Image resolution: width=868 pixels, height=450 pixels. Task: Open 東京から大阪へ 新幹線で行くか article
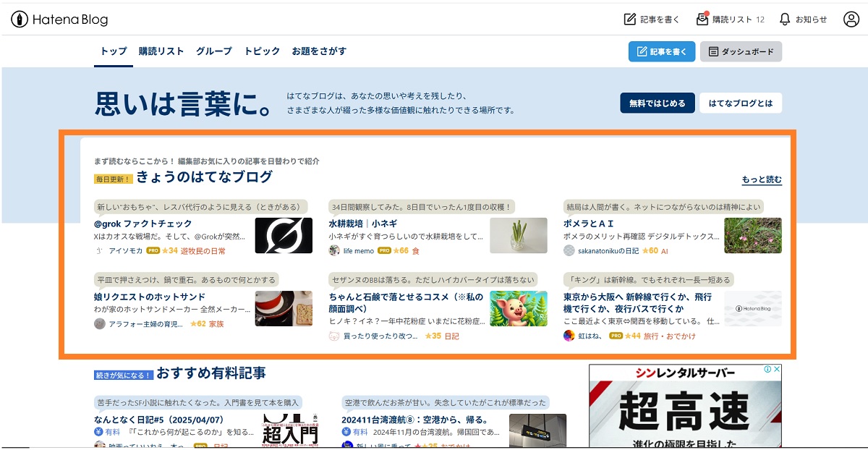point(637,302)
